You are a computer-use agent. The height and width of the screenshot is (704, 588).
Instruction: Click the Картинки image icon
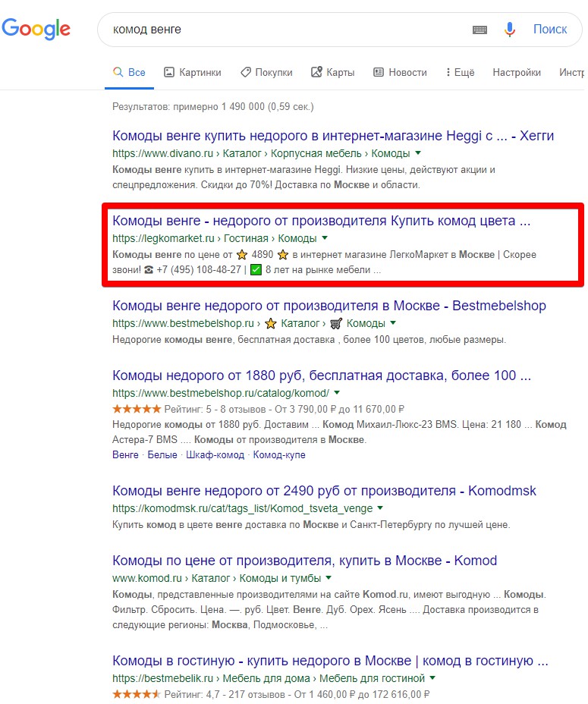point(169,72)
